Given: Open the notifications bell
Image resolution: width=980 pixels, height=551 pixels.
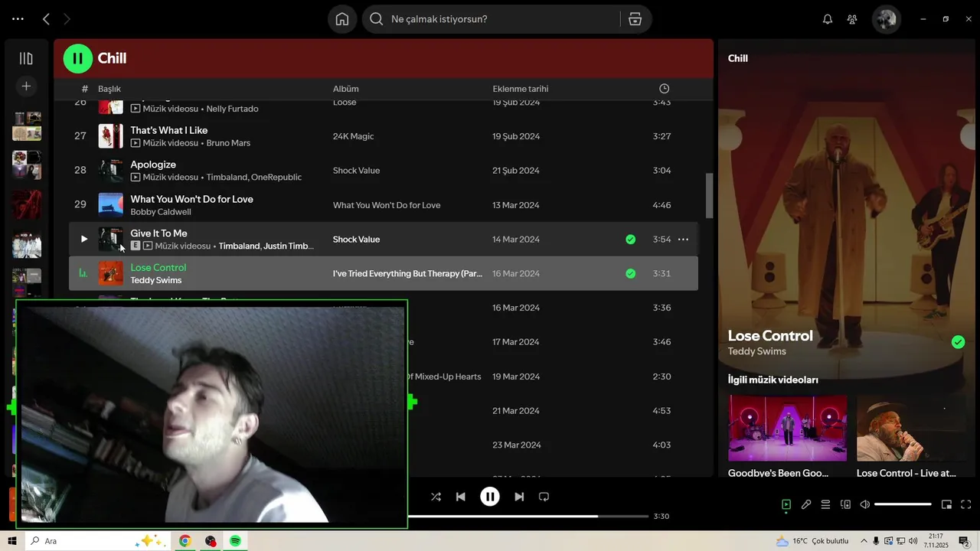Looking at the screenshot, I should 828,19.
